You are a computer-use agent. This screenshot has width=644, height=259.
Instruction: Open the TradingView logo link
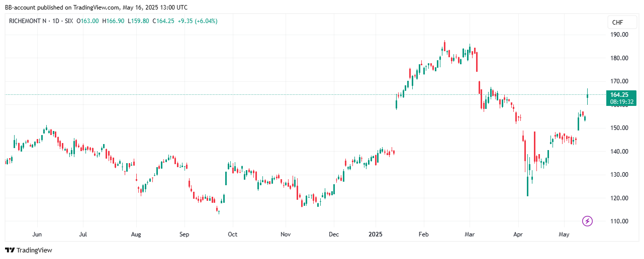pyautogui.click(x=29, y=250)
